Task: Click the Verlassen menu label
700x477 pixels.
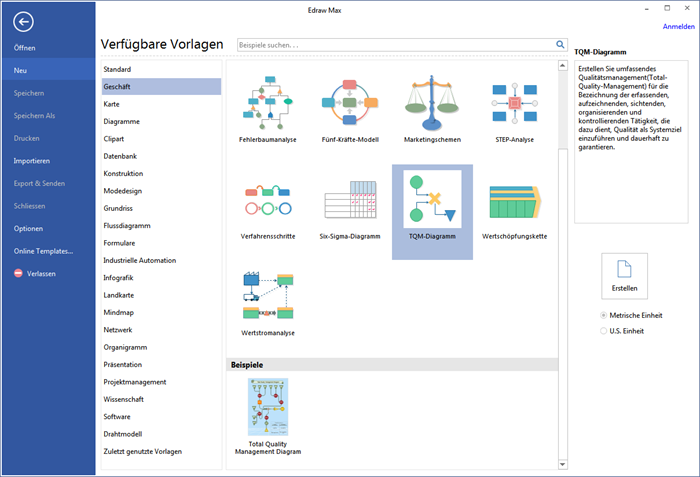Action: point(41,274)
